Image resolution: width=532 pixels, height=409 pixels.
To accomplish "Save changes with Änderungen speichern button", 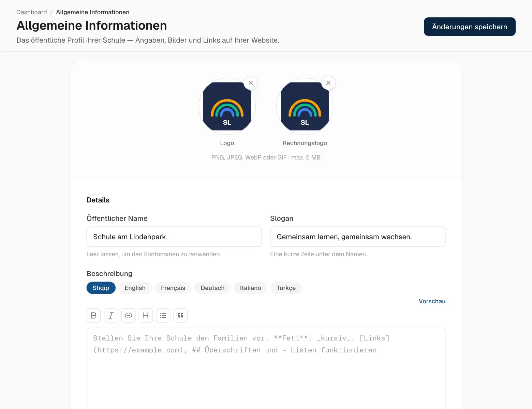I will click(x=470, y=27).
